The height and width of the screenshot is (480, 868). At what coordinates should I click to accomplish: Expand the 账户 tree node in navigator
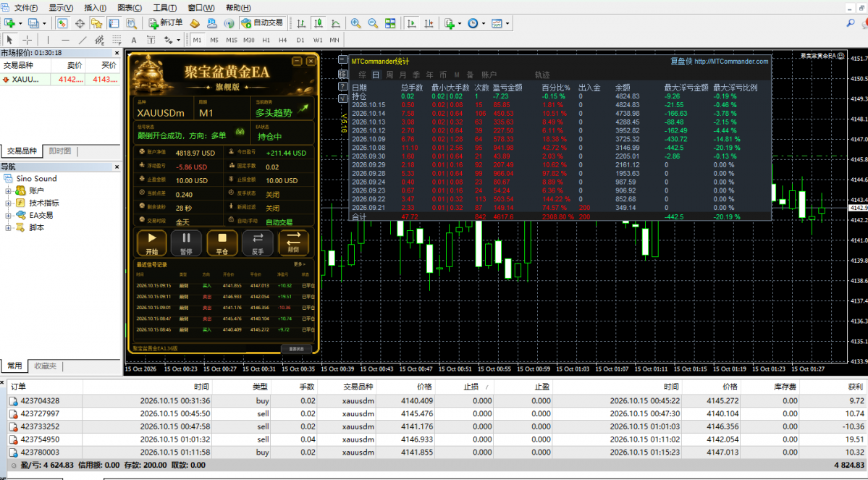tap(8, 190)
